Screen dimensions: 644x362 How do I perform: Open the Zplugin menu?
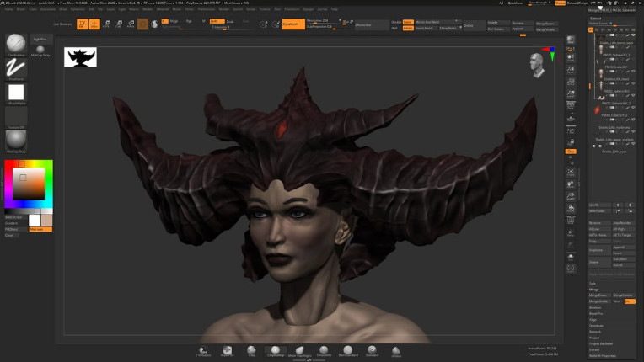(308, 9)
